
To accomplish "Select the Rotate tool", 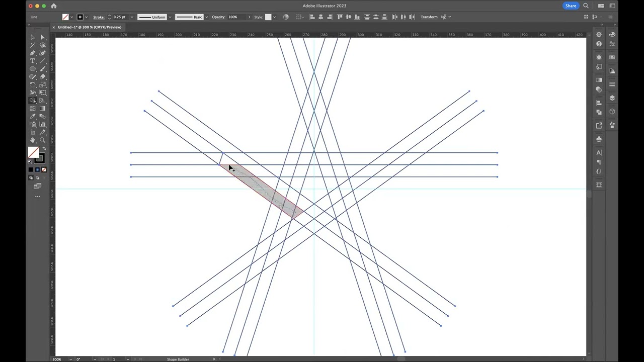I will 33,84.
